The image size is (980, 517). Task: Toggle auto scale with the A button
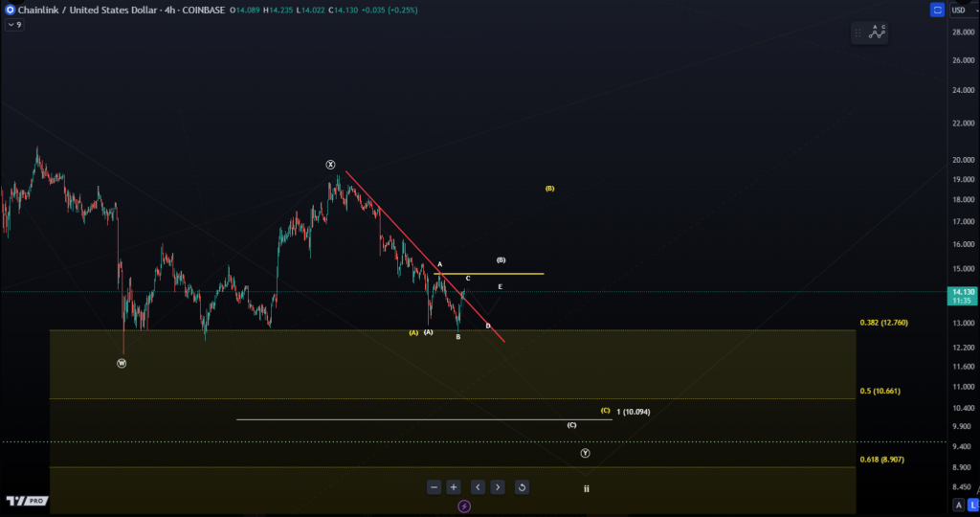point(959,505)
